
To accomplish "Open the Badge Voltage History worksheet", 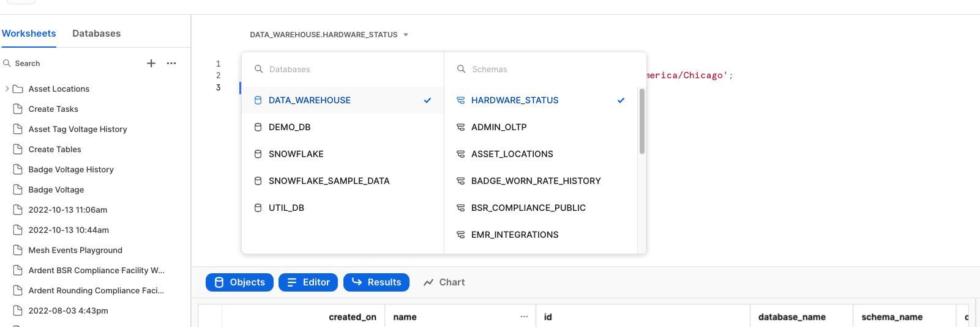I will coord(71,169).
